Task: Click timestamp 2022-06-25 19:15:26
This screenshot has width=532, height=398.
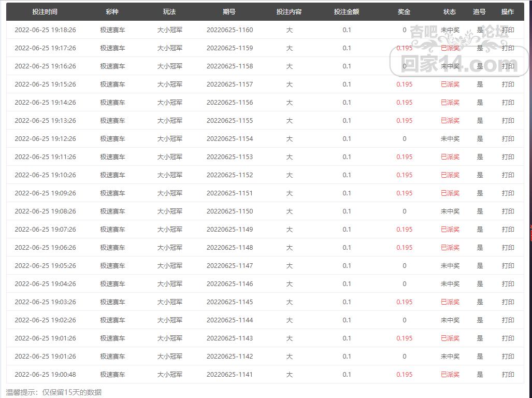Action: (x=45, y=84)
